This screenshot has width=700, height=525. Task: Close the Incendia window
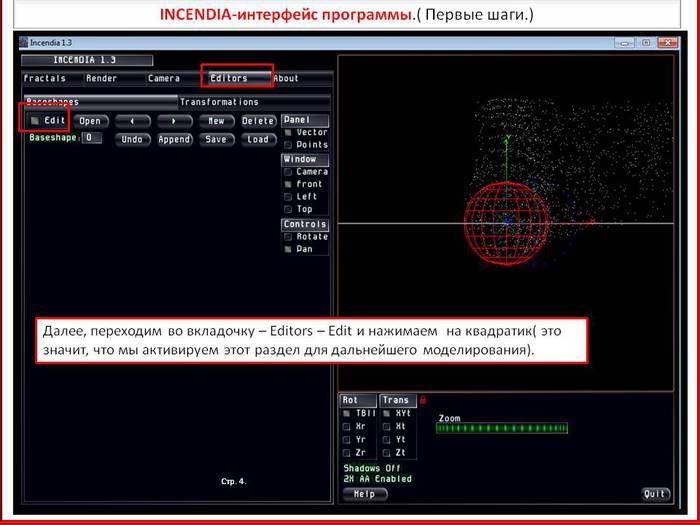click(x=668, y=43)
